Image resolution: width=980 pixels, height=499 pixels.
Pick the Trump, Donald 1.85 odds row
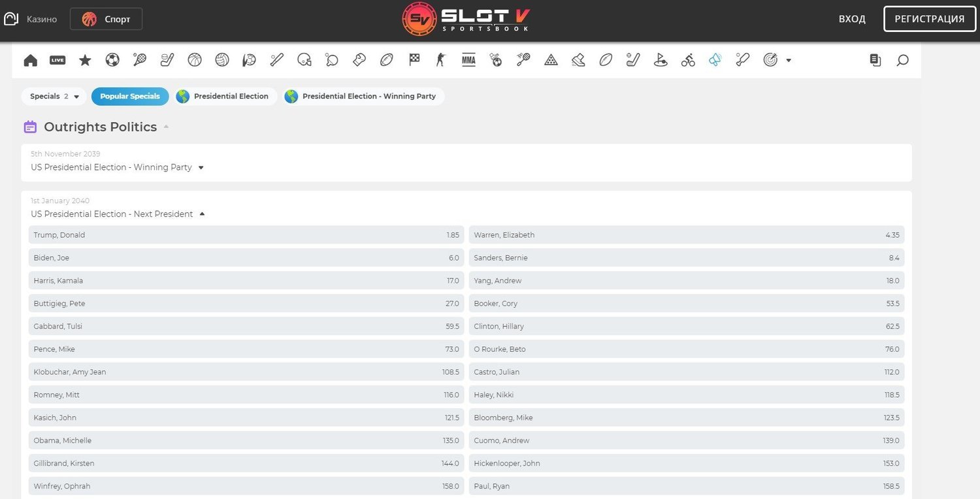[246, 235]
